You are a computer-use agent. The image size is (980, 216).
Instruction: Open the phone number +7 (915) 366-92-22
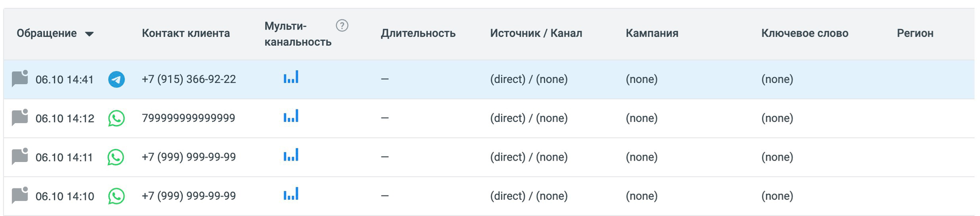189,79
